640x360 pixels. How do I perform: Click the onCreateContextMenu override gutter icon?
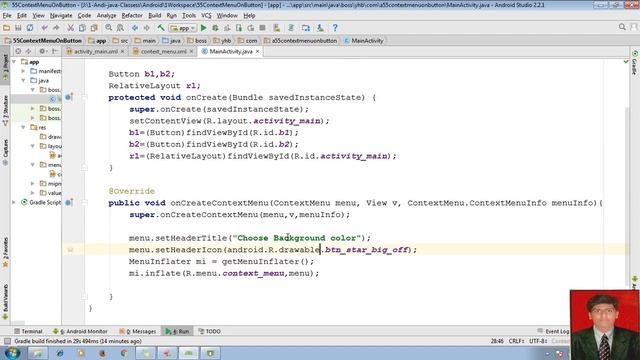[x=69, y=202]
